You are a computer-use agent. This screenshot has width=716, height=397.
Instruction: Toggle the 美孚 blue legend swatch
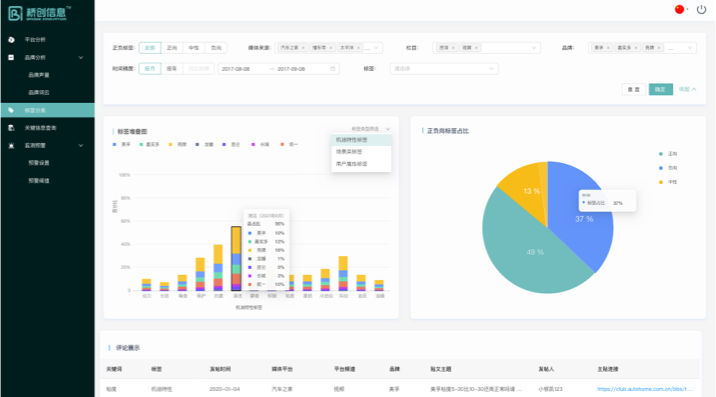pos(115,144)
